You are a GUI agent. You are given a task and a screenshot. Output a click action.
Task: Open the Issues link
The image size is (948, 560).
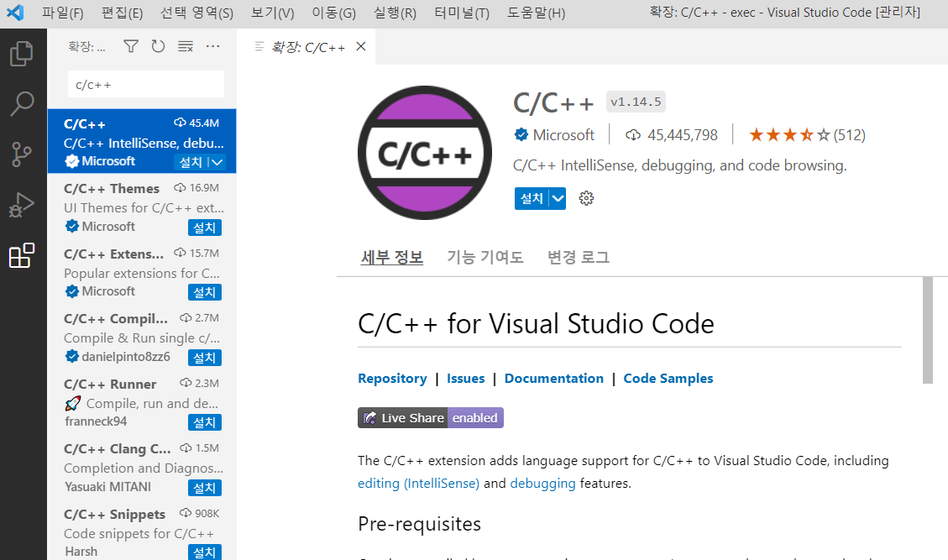coord(465,378)
